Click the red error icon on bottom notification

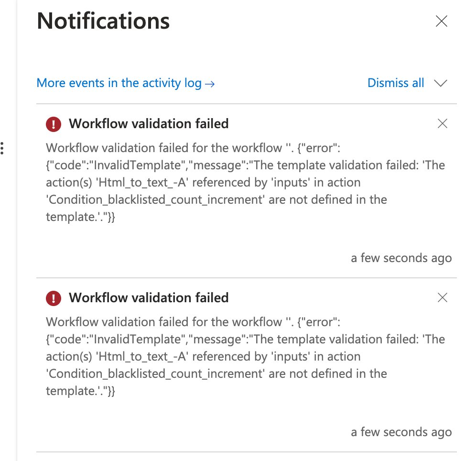54,298
